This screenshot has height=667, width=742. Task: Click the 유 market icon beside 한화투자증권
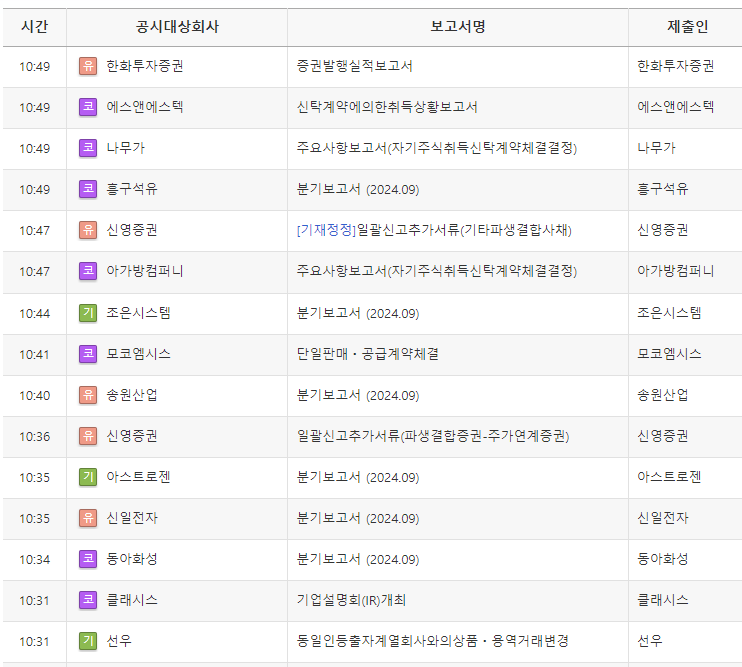(x=88, y=66)
